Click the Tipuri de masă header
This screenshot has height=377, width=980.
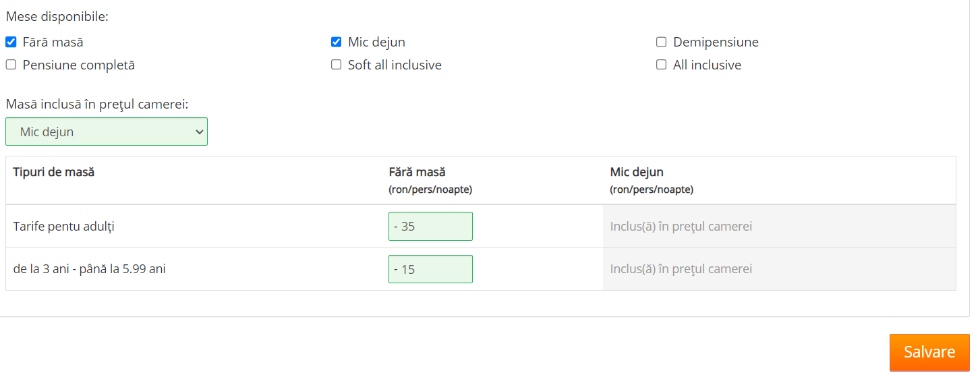54,172
